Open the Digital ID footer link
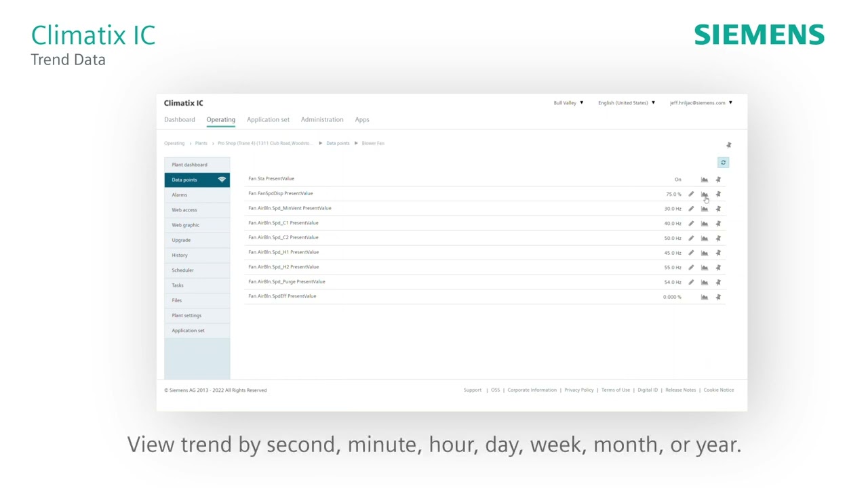Image resolution: width=868 pixels, height=488 pixels. click(x=648, y=390)
